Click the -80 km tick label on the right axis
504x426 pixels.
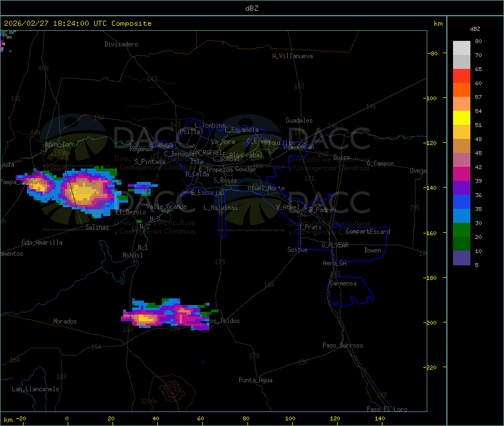click(433, 53)
